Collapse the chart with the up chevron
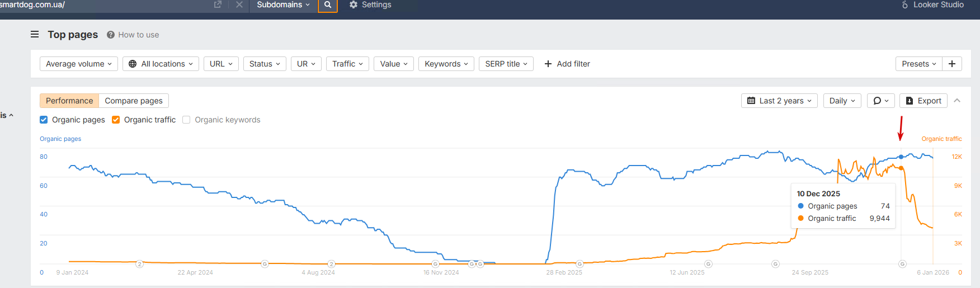Viewport: 980px width, 288px height. point(957,101)
